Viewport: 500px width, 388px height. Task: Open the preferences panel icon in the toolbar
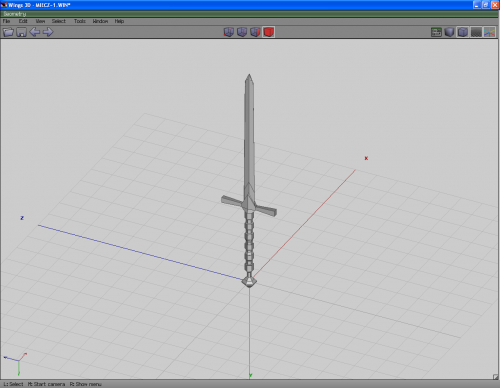pos(436,32)
